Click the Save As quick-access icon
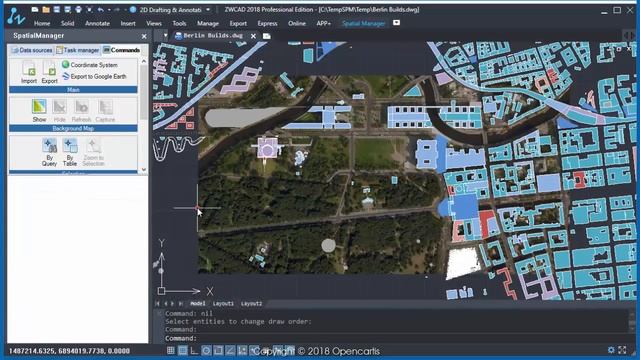This screenshot has width=640, height=360. coord(67,9)
